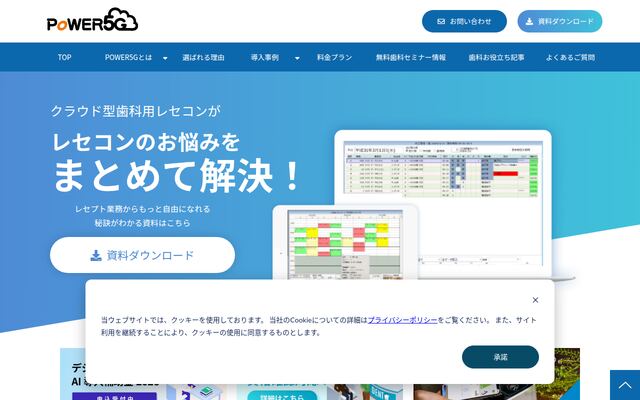
Task: Click まとめて解決！ headline text
Action: click(177, 176)
